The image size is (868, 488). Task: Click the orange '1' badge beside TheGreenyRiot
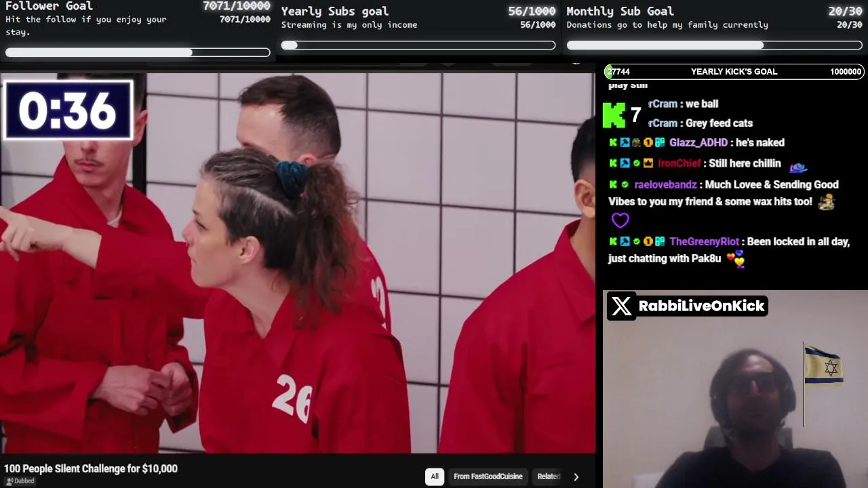pyautogui.click(x=648, y=242)
